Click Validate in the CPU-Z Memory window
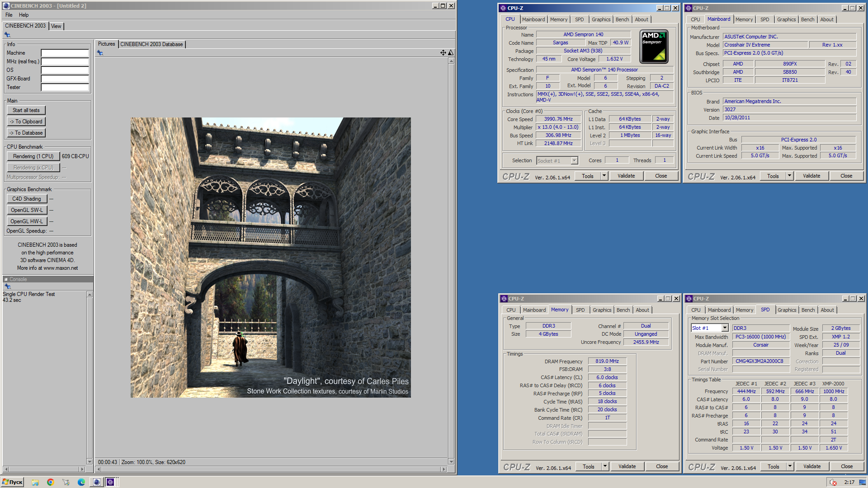 pos(627,466)
